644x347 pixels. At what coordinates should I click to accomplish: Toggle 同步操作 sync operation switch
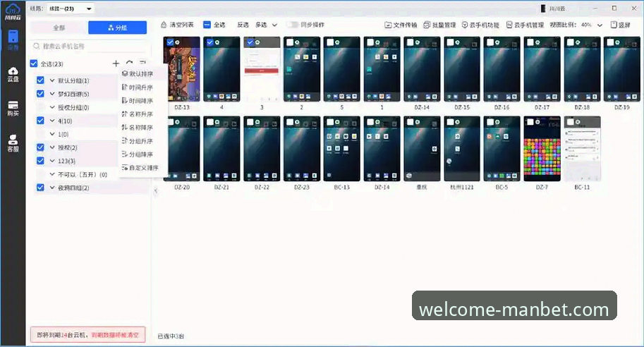[x=293, y=25]
